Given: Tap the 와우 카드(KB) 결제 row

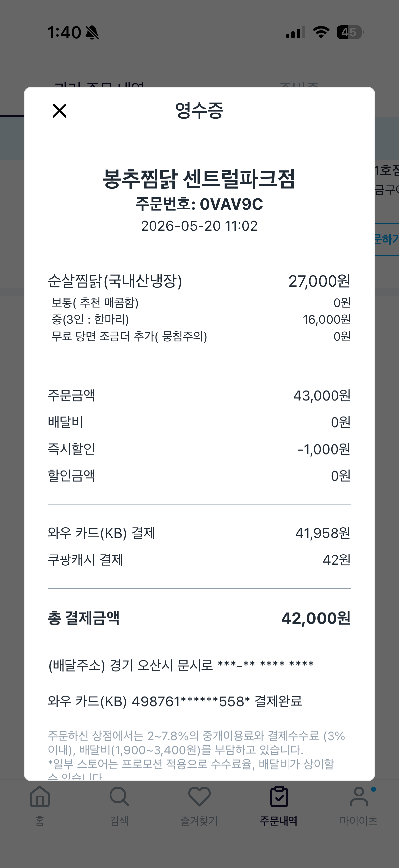Looking at the screenshot, I should pos(199,533).
